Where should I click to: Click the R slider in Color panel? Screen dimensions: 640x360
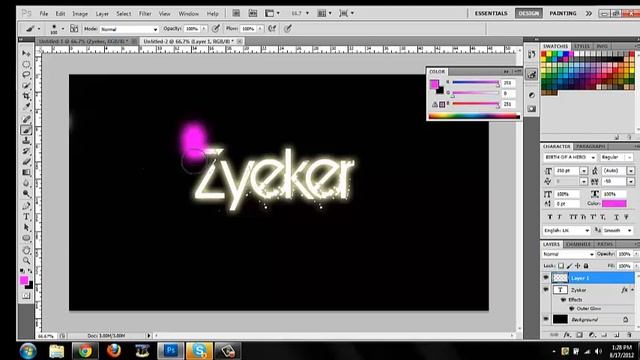(476, 82)
